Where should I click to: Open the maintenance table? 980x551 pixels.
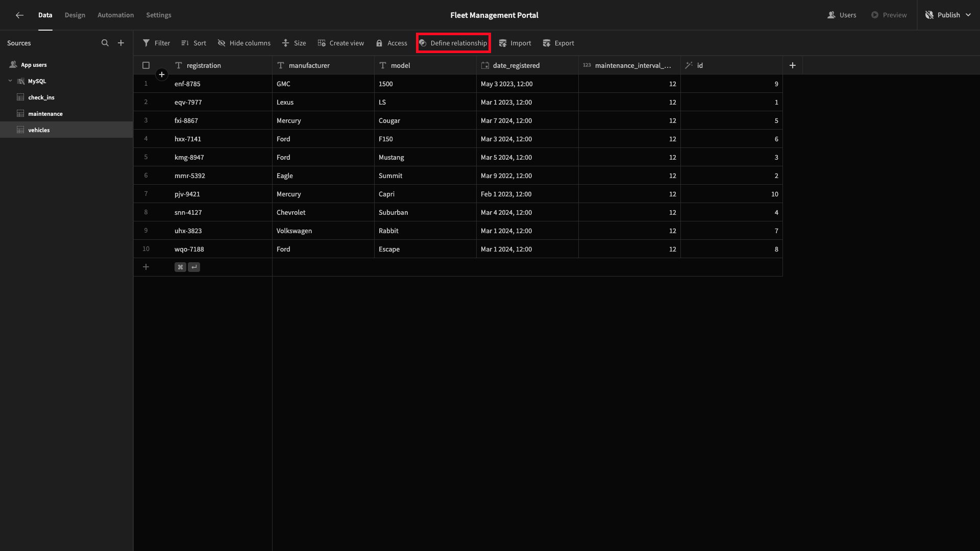66,114
